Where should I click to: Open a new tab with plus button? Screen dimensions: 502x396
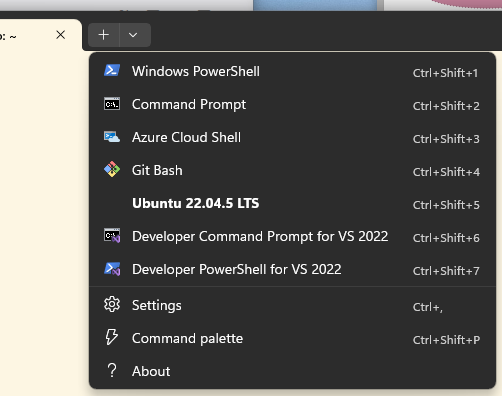104,35
